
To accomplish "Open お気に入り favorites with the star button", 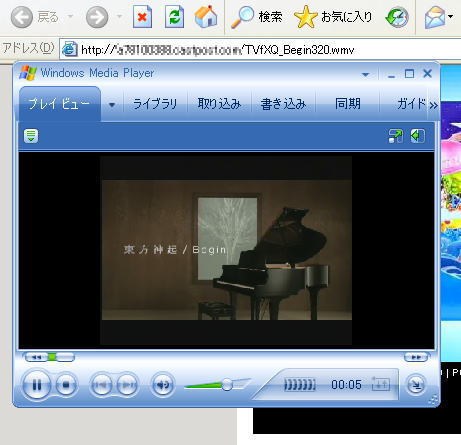I will coord(333,17).
